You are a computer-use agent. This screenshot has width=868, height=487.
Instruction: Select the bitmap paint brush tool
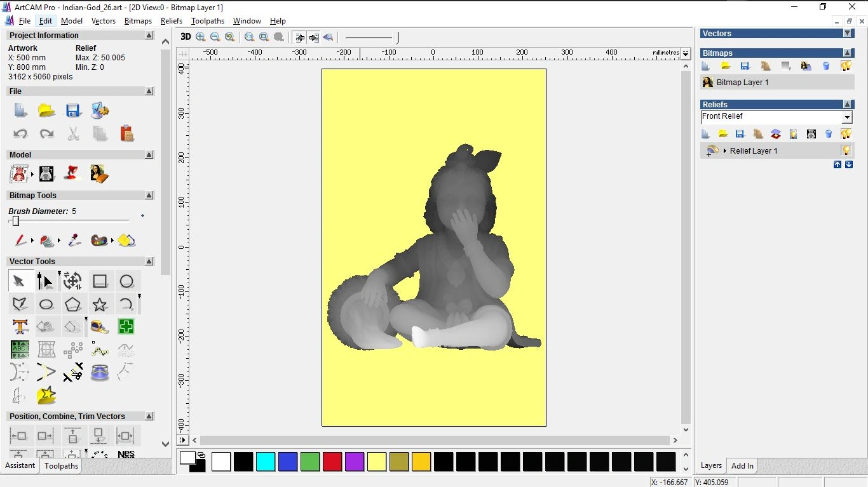21,241
